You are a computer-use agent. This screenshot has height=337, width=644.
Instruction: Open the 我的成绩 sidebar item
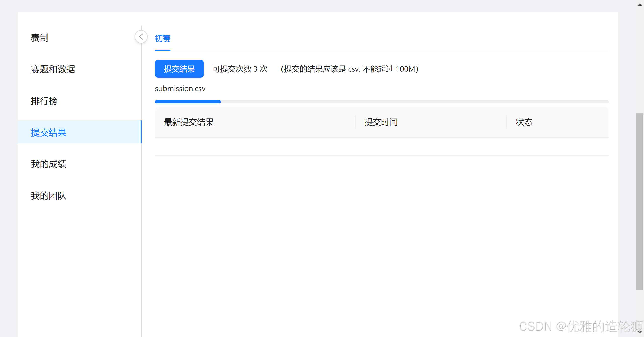pyautogui.click(x=49, y=164)
